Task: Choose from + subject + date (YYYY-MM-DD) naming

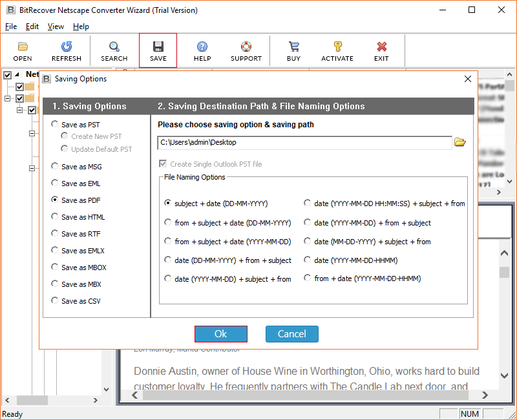Action: pos(228,242)
